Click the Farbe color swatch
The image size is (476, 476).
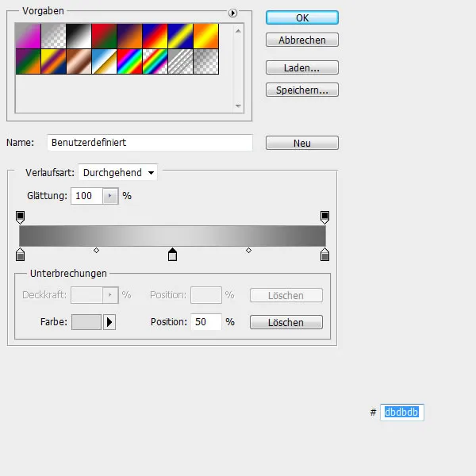point(86,322)
